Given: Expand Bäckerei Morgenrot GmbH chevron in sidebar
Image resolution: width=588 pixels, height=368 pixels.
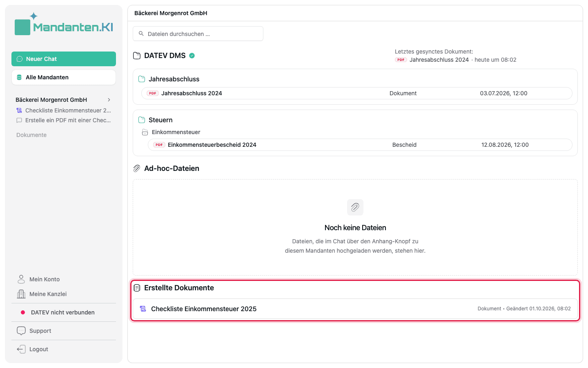Looking at the screenshot, I should point(109,100).
